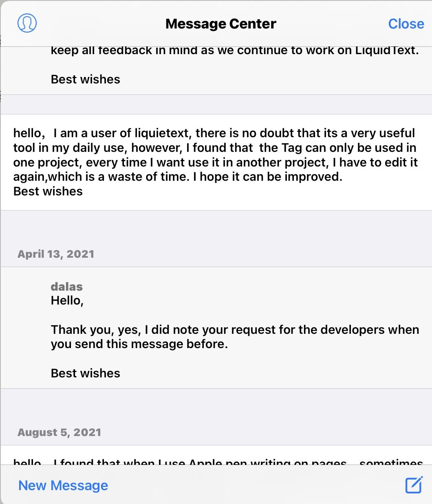Click 'Best wishes' under dalas's April reply
This screenshot has width=432, height=504.
pos(85,373)
